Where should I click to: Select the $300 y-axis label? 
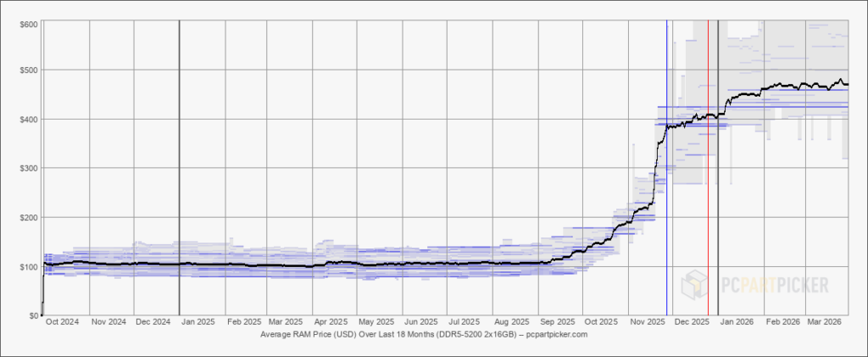click(28, 168)
